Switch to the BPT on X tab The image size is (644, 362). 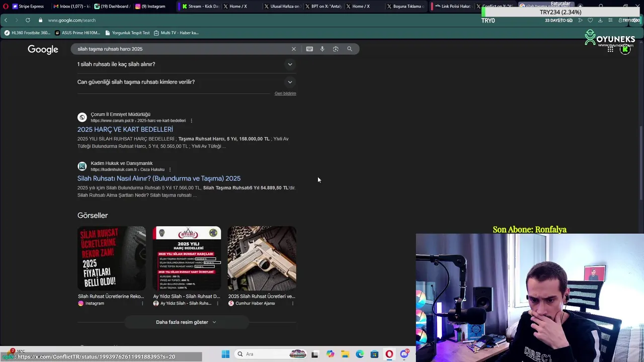coord(323,7)
